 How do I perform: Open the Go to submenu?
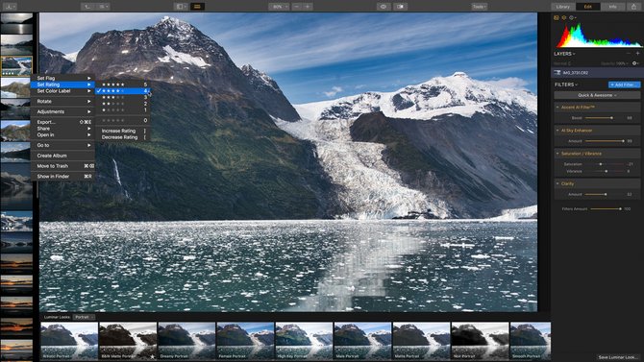pyautogui.click(x=62, y=145)
